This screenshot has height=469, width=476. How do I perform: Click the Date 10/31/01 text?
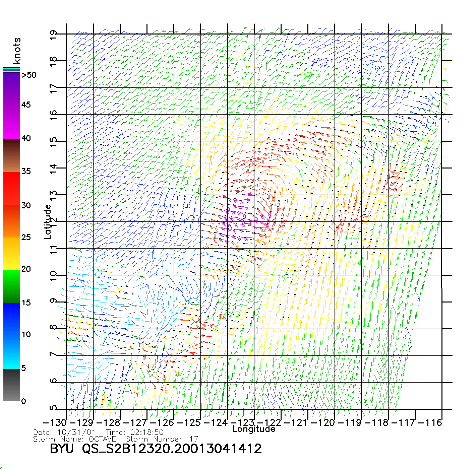tap(64, 432)
